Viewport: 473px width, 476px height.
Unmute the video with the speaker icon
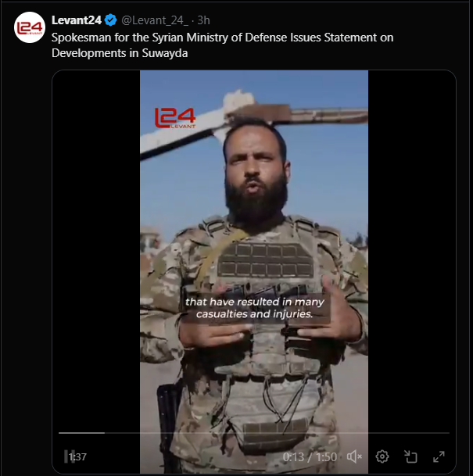[354, 456]
